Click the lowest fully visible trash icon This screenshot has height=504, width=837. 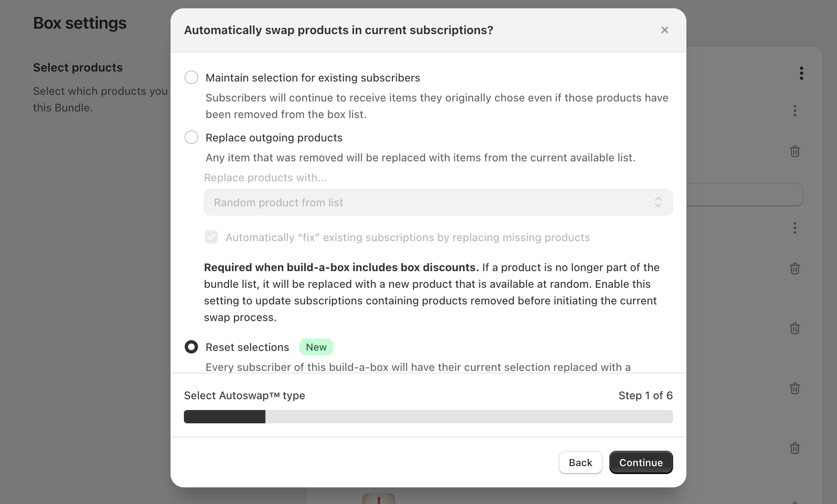(795, 448)
